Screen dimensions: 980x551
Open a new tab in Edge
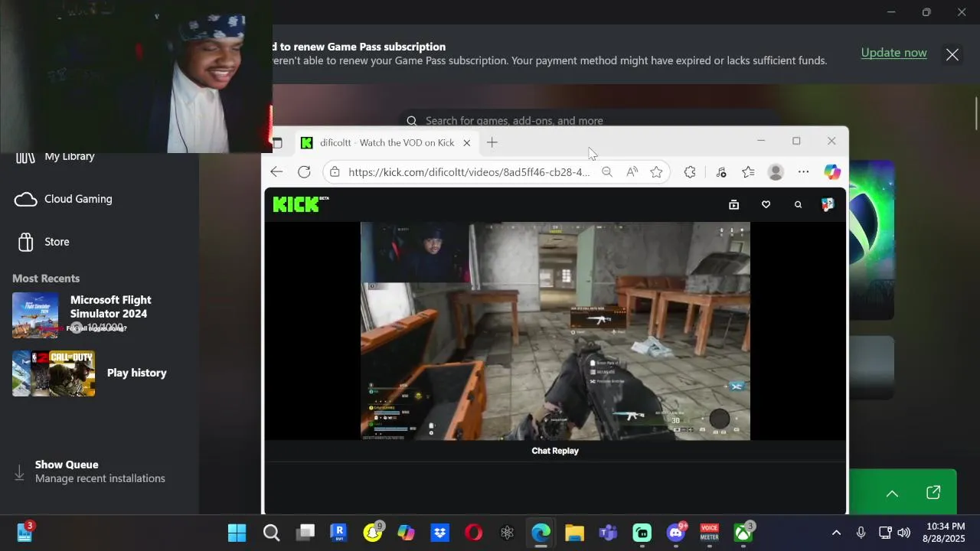pos(492,142)
